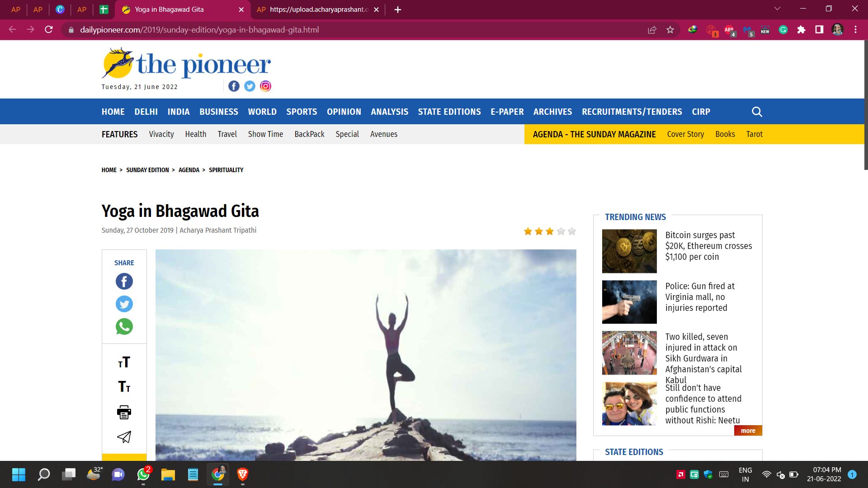Print the article
Viewport: 868px width, 488px height.
tap(124, 412)
